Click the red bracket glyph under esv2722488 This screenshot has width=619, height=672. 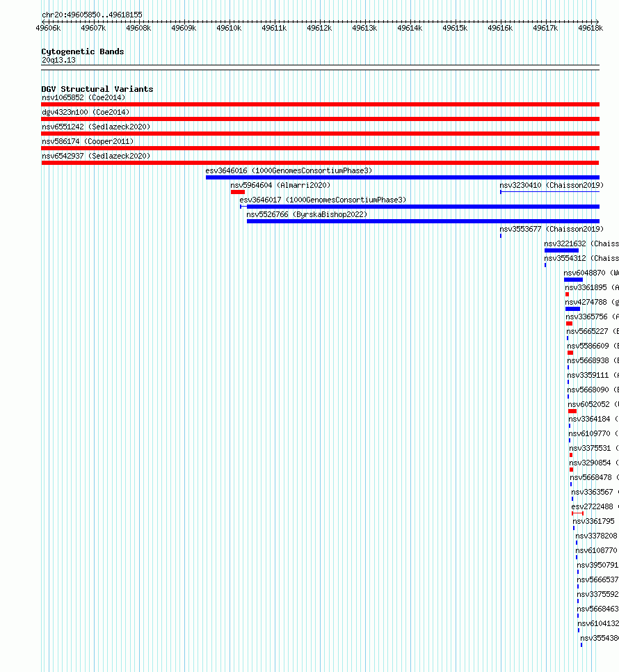(577, 513)
